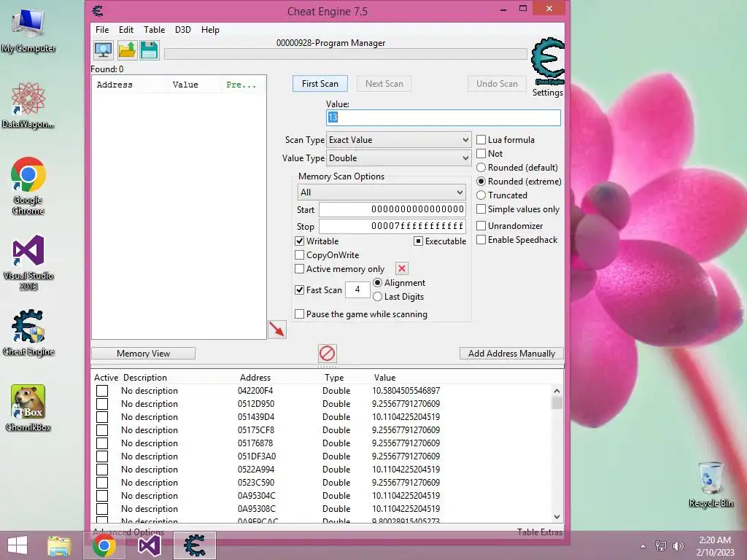
Task: Click the scan Value input field
Action: tap(443, 117)
